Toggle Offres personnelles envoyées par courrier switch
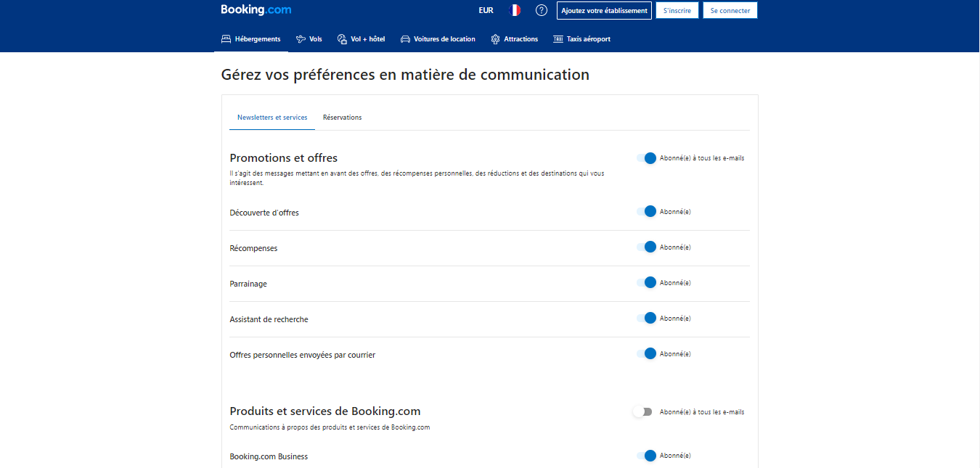The image size is (980, 468). 647,354
